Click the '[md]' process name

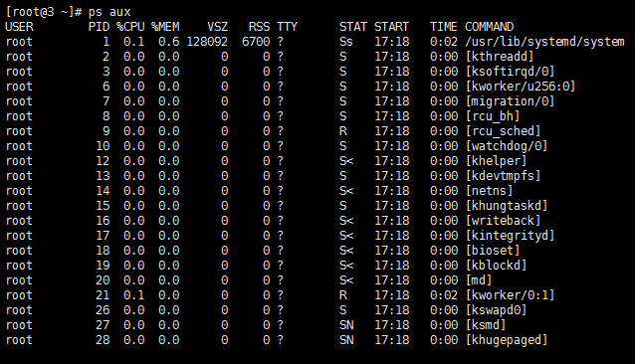tap(479, 280)
